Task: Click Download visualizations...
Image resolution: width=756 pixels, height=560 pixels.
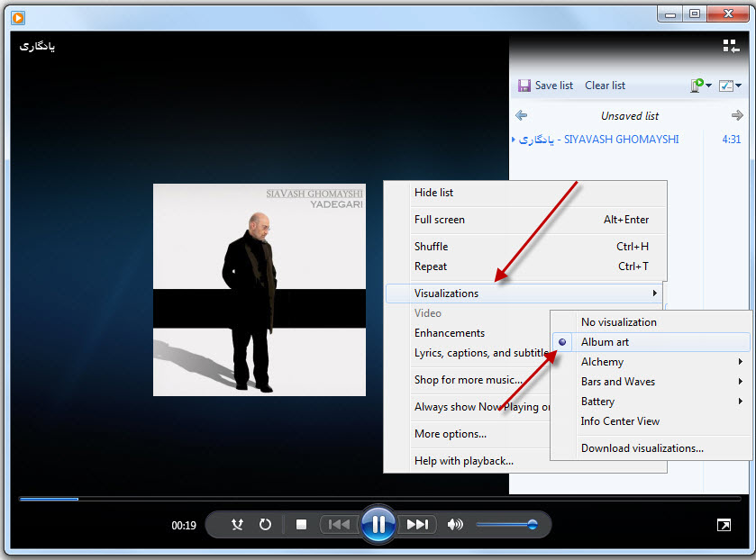Action: tap(651, 448)
